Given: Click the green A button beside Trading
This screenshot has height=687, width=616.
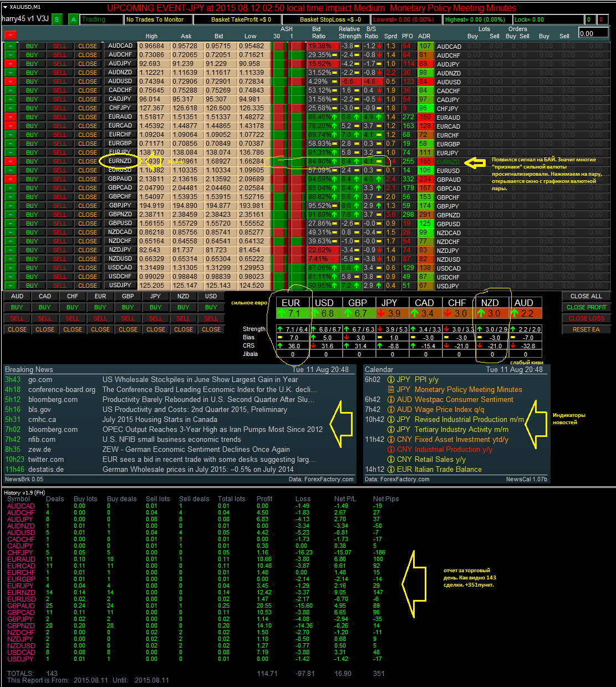Looking at the screenshot, I should pyautogui.click(x=74, y=19).
